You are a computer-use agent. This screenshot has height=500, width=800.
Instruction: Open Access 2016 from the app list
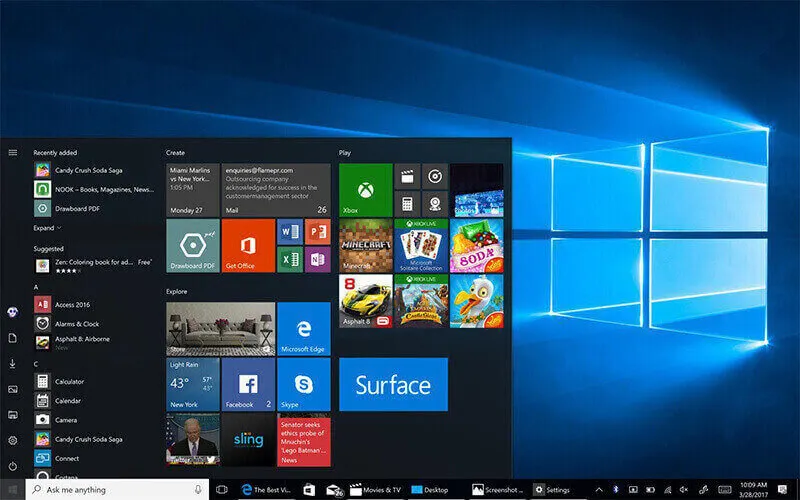click(x=94, y=305)
